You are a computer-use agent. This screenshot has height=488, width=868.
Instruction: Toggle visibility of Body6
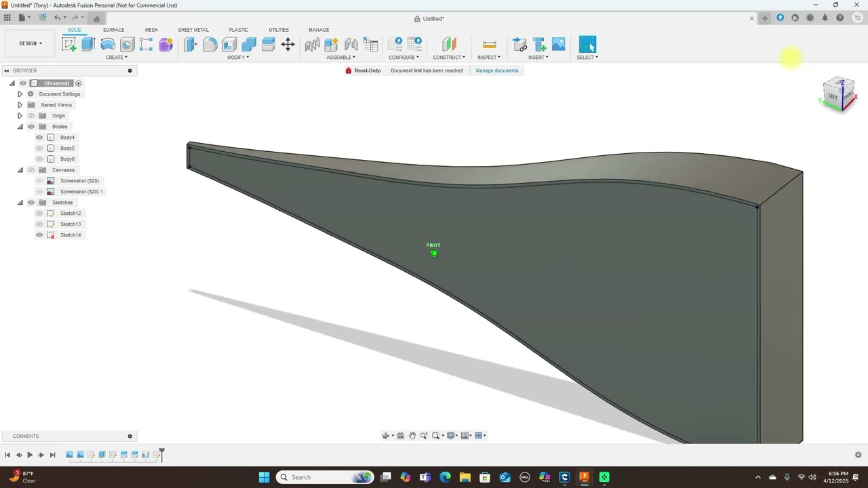39,159
